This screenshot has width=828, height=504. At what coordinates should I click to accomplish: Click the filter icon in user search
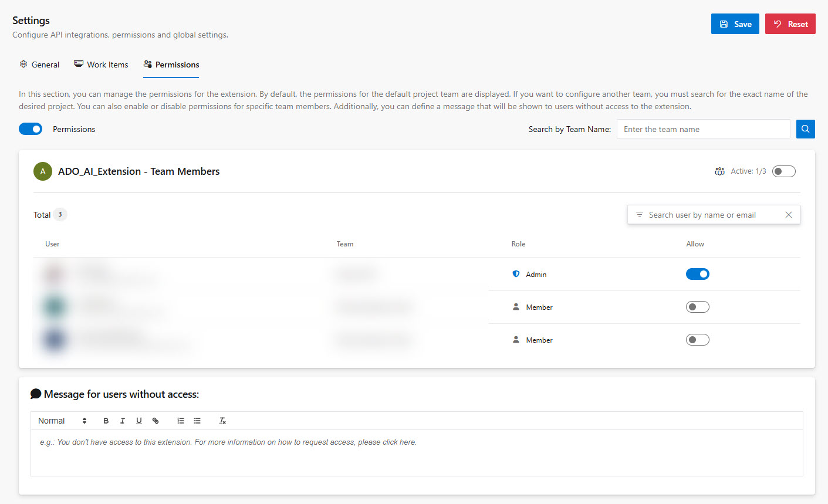click(x=638, y=214)
